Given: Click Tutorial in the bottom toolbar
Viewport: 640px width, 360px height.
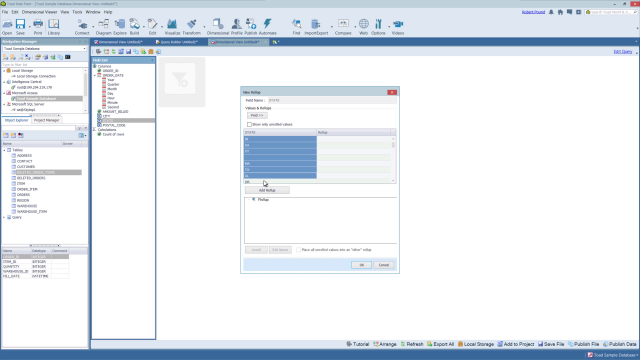Looking at the screenshot, I should (358, 344).
